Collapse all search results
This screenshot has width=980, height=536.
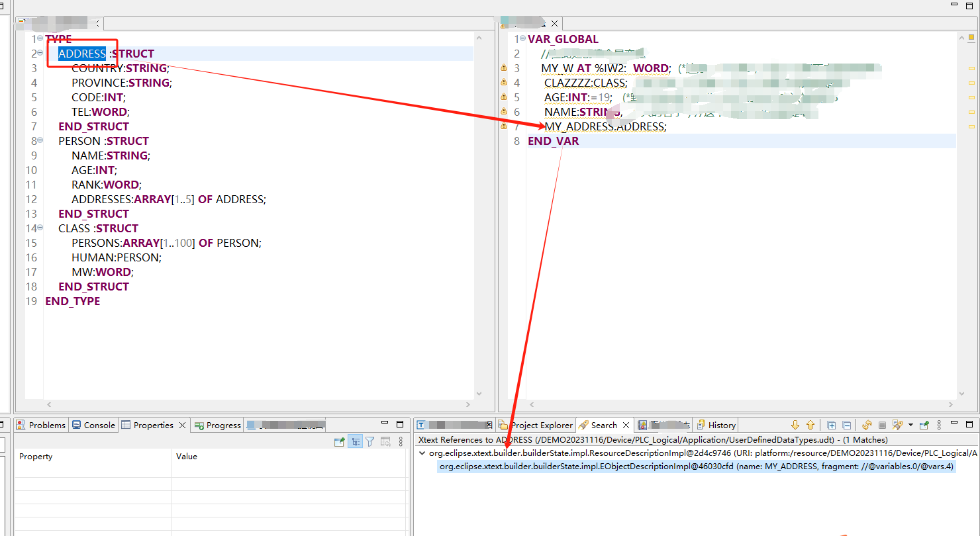(847, 425)
